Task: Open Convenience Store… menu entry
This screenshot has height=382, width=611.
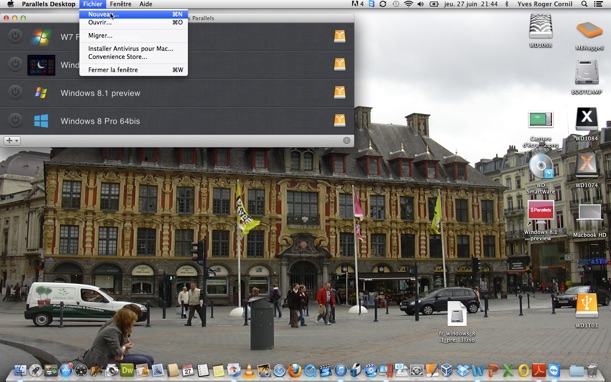Action: (x=133, y=57)
